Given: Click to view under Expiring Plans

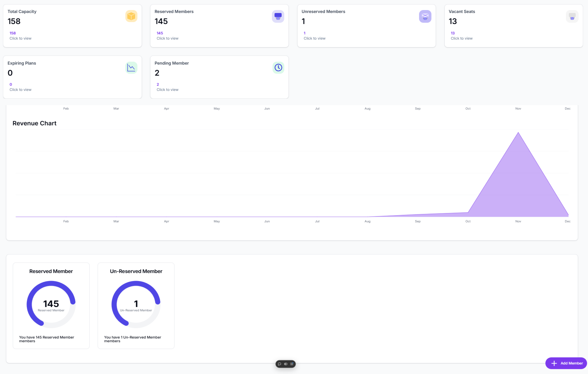Looking at the screenshot, I should pyautogui.click(x=20, y=90).
